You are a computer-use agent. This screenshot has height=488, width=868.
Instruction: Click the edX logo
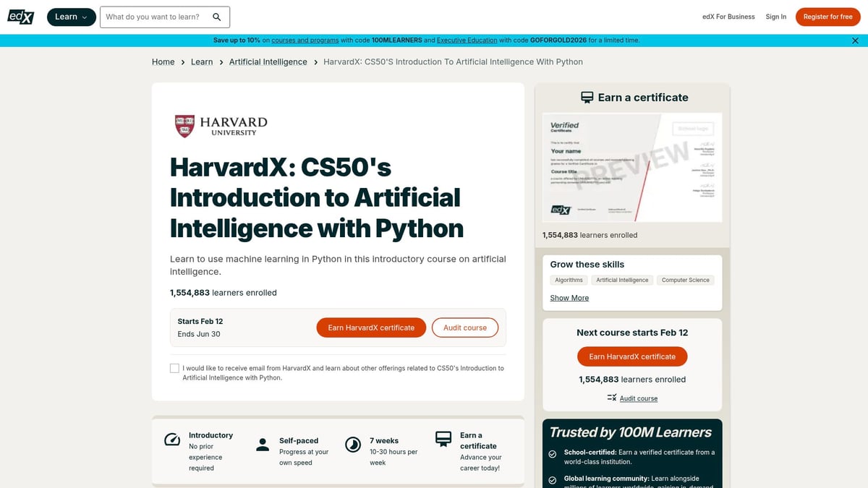tap(22, 17)
